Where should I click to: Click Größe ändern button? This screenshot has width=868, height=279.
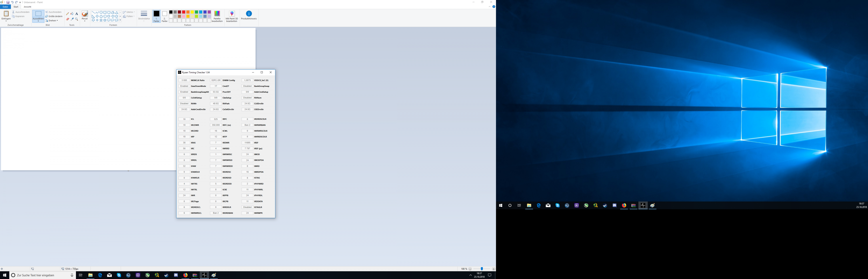pos(54,16)
